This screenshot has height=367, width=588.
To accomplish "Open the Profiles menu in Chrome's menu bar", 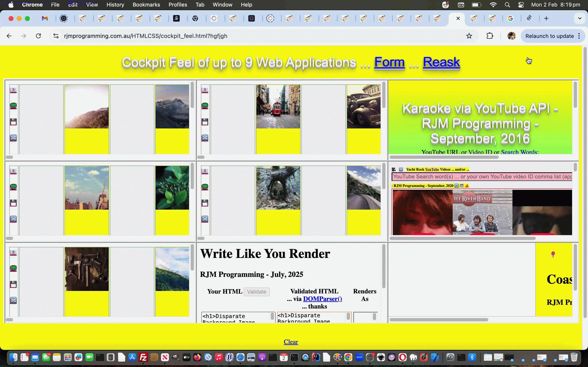I will point(178,5).
